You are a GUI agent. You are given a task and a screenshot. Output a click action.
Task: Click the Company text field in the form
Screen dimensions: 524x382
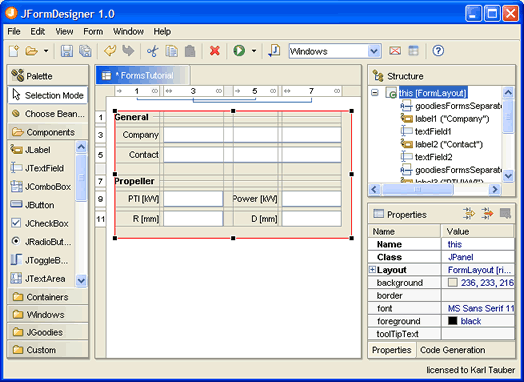(252, 135)
